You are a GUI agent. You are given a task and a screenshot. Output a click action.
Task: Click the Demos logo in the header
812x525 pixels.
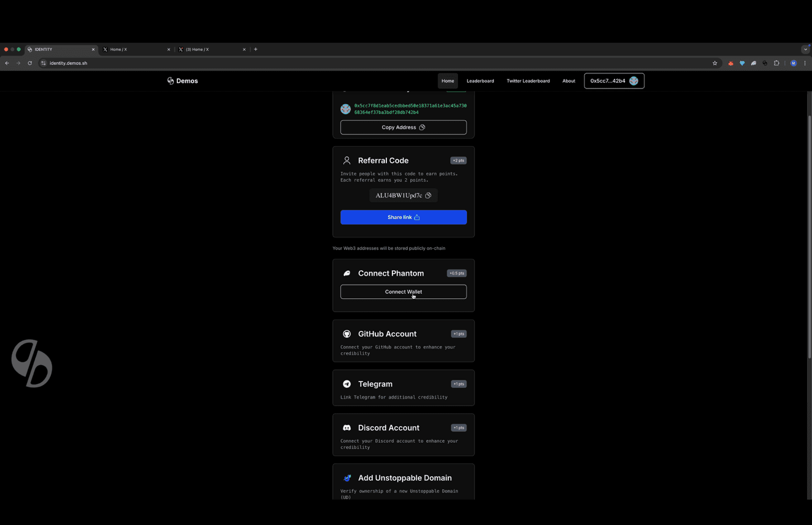point(182,81)
